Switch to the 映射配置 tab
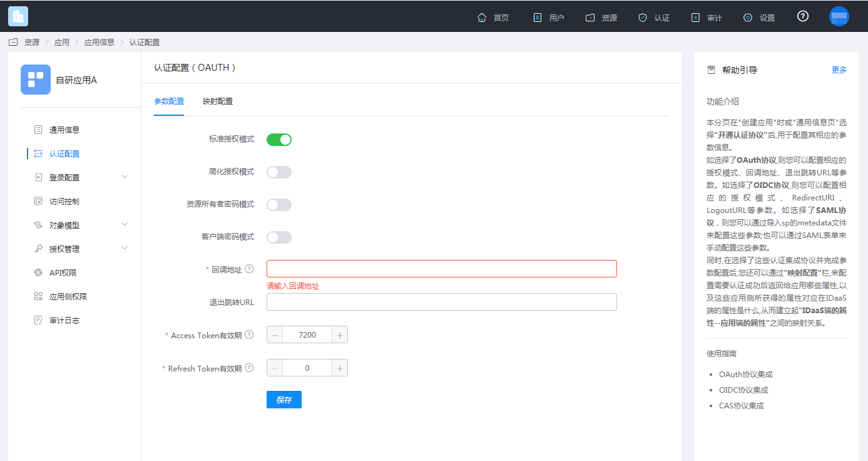The height and width of the screenshot is (461, 868). click(218, 101)
